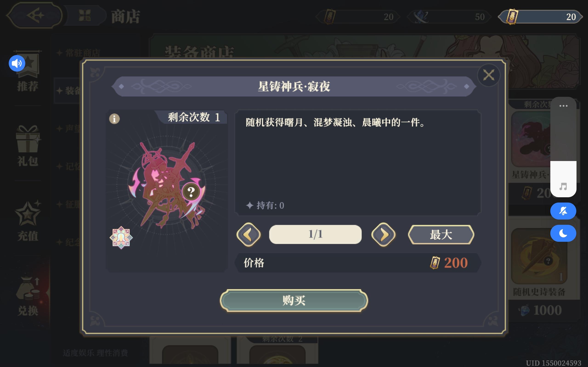This screenshot has height=367, width=588.
Task: Toggle the moon night mode button
Action: [563, 233]
